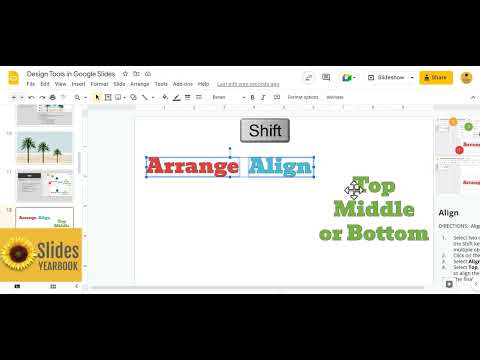Select the Line tool
480x360 pixels.
(145, 97)
